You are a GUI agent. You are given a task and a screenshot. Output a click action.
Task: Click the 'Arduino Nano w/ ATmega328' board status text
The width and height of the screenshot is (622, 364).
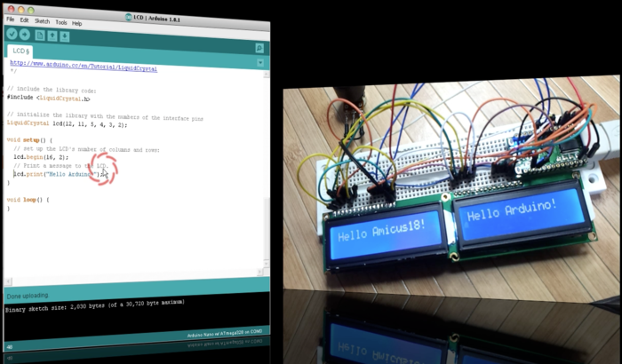pos(225,334)
